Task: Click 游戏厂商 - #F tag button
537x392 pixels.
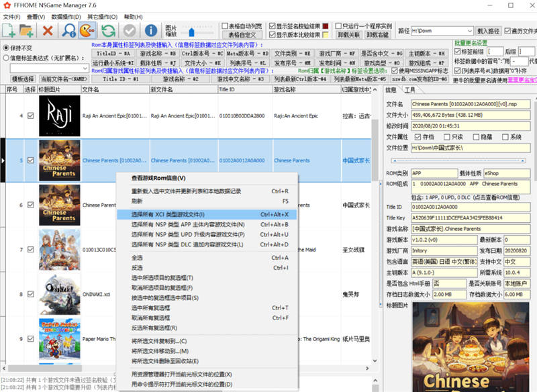Action: (x=337, y=54)
